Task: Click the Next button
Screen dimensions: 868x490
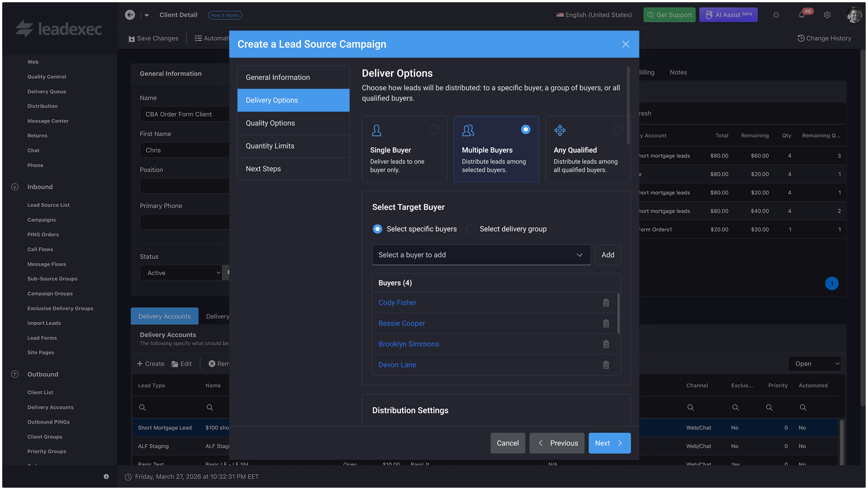Action: pos(609,443)
